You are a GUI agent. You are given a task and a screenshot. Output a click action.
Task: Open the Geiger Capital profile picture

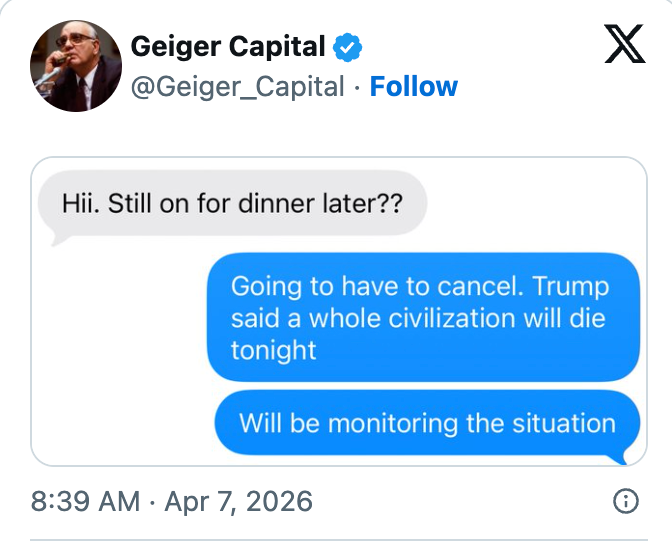[76, 65]
